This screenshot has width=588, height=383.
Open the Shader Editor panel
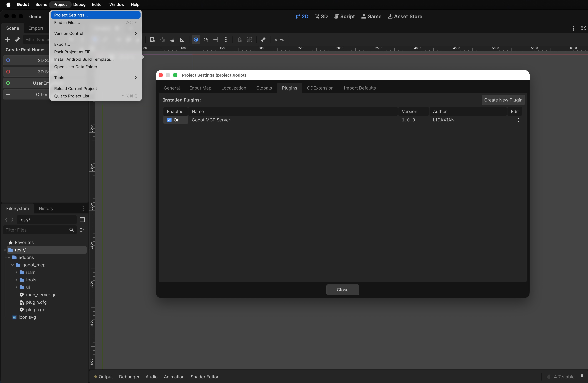pyautogui.click(x=204, y=377)
